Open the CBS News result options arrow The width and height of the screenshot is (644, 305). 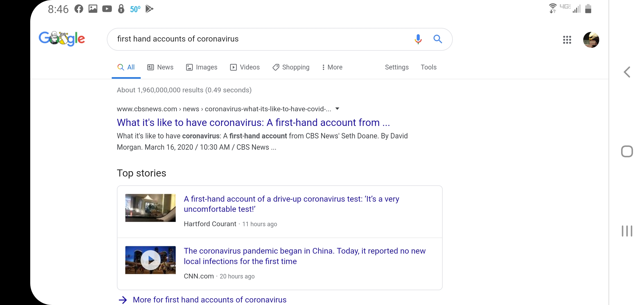pyautogui.click(x=338, y=109)
